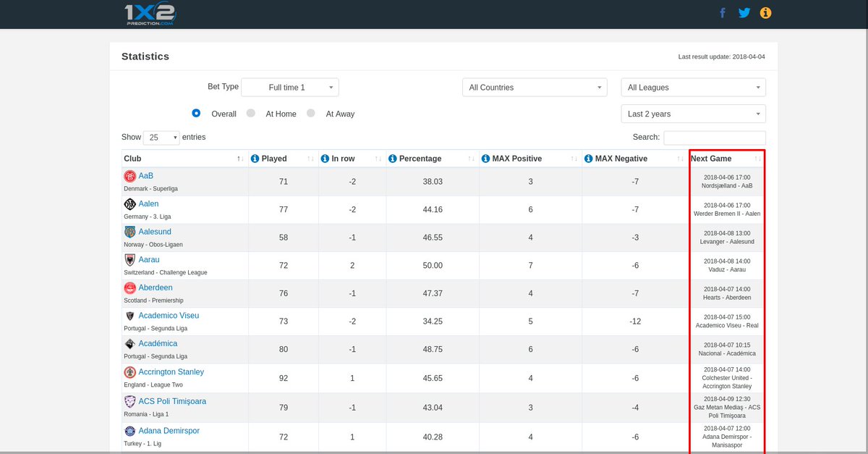Change the Show entries count dropdown

tap(161, 138)
